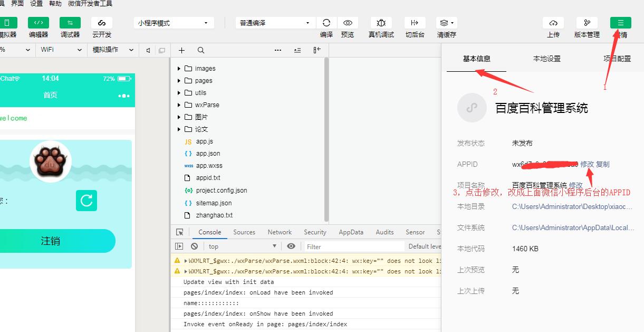
Task: Toggle the simulator panel button
Action: [x=7, y=23]
